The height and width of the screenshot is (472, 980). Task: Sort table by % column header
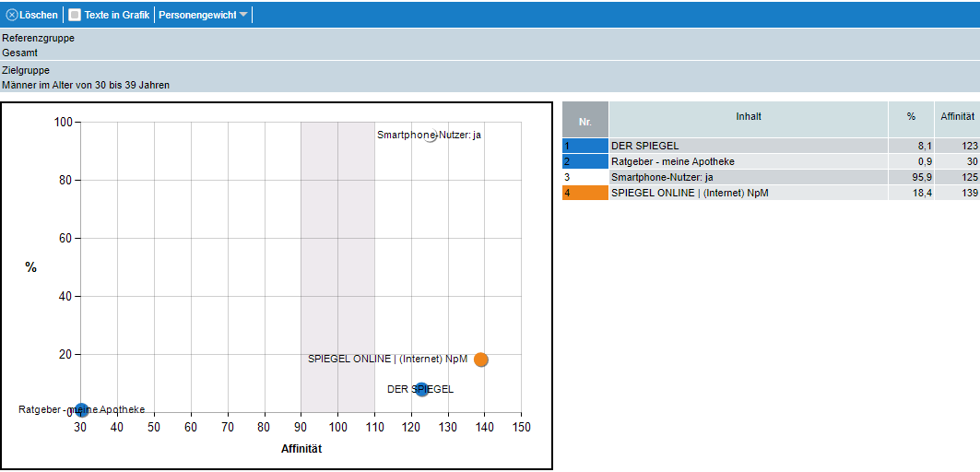[x=910, y=117]
